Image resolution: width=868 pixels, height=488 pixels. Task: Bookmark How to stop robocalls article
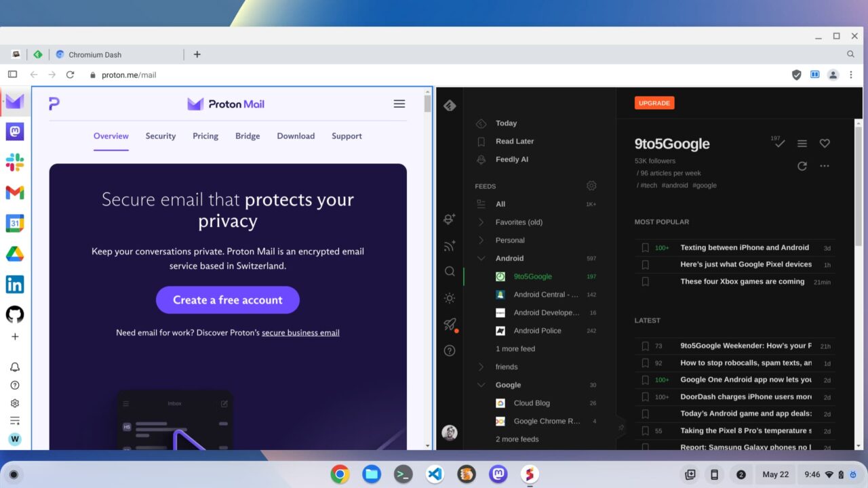645,363
